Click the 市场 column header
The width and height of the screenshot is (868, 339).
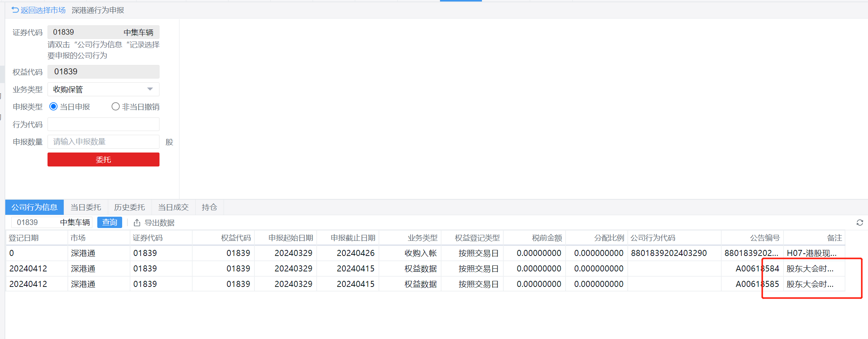point(99,238)
